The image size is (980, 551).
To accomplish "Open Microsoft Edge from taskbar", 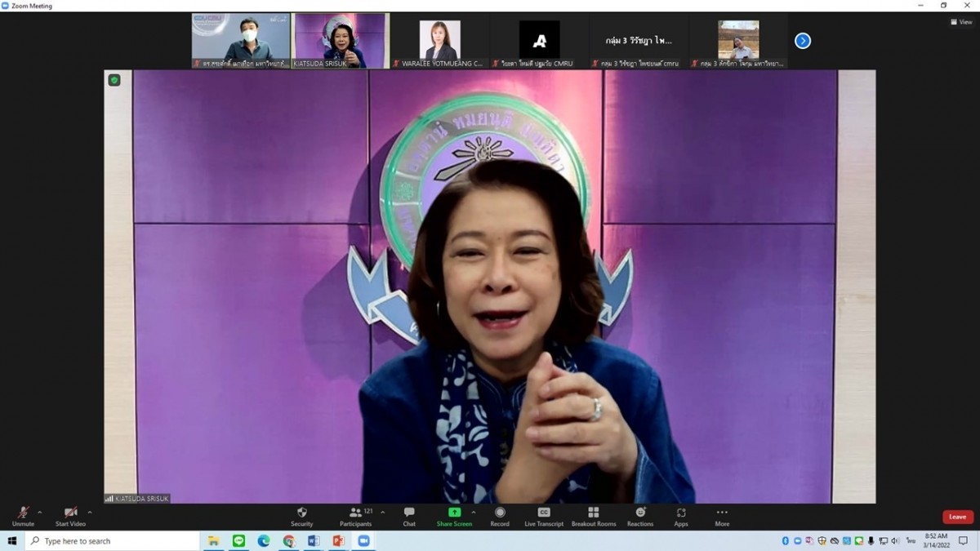I will 264,540.
